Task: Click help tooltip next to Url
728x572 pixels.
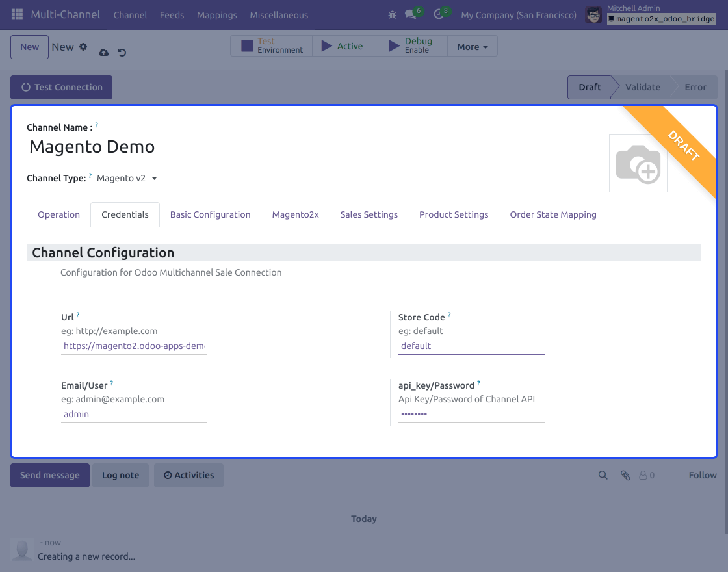Action: tap(77, 315)
